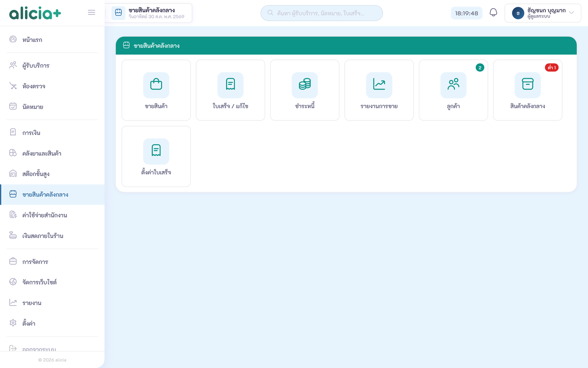588x368 pixels.
Task: Click the ขายสินค้าคลังกลาง sidebar store icon
Action: pyautogui.click(x=13, y=194)
